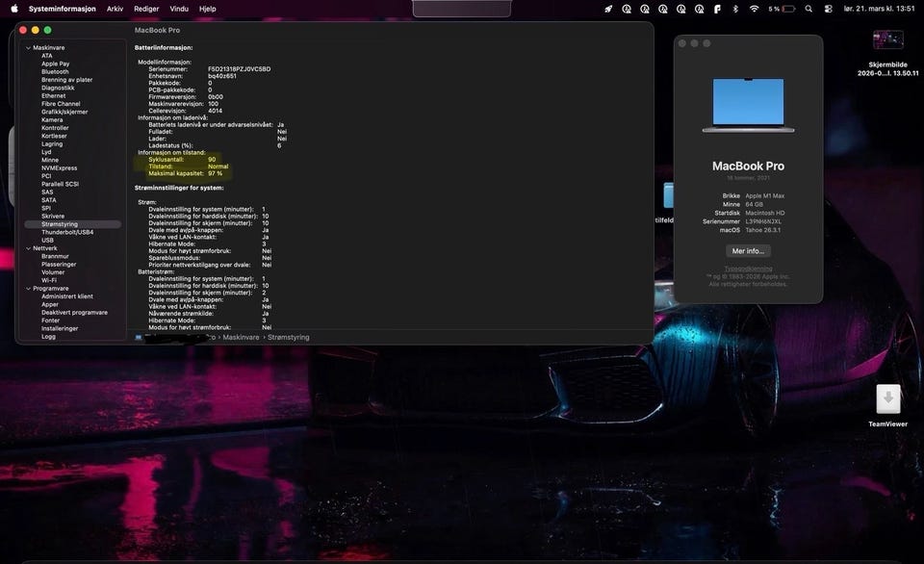Viewport: 924px width, 564px height.
Task: Select Fonter under Programvare
Action: (50, 320)
